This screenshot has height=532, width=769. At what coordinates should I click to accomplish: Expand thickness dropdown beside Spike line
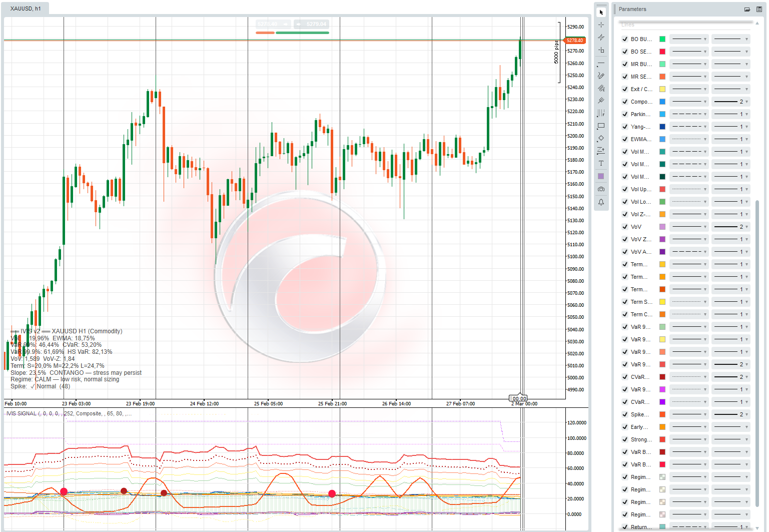(x=730, y=414)
